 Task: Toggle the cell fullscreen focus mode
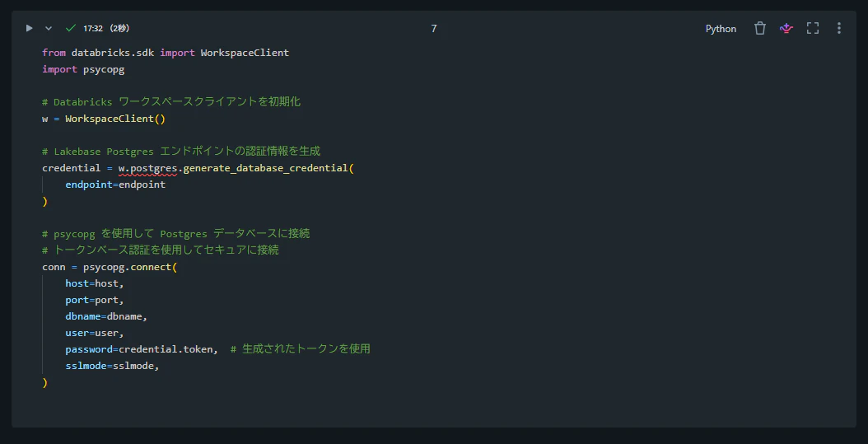click(x=813, y=28)
